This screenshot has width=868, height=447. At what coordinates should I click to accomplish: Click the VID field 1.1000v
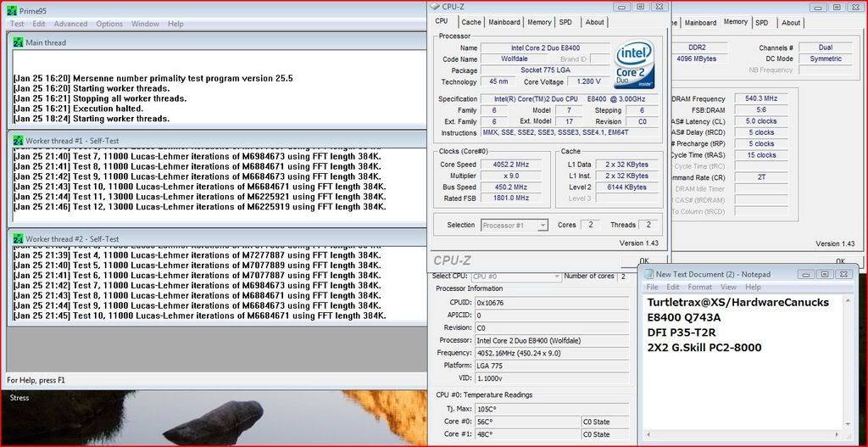(552, 378)
